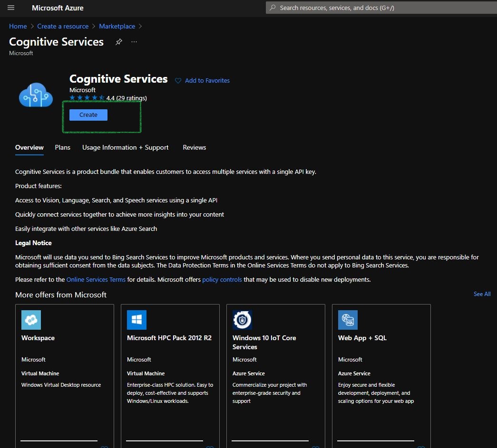Open the Online Services Terms link

96,279
